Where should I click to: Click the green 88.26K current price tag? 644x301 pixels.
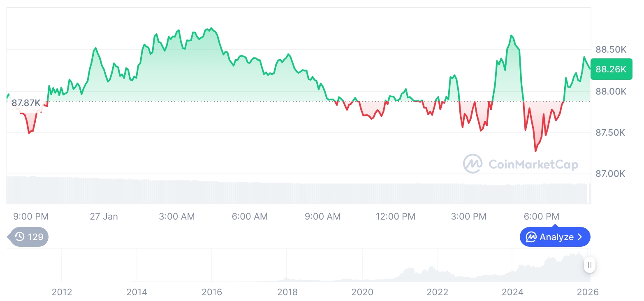pos(611,69)
